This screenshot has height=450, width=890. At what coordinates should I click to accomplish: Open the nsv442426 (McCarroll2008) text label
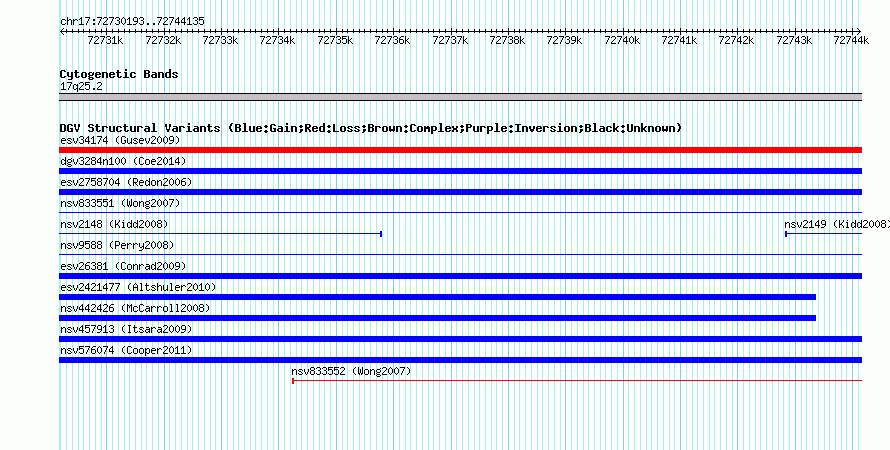(x=135, y=308)
